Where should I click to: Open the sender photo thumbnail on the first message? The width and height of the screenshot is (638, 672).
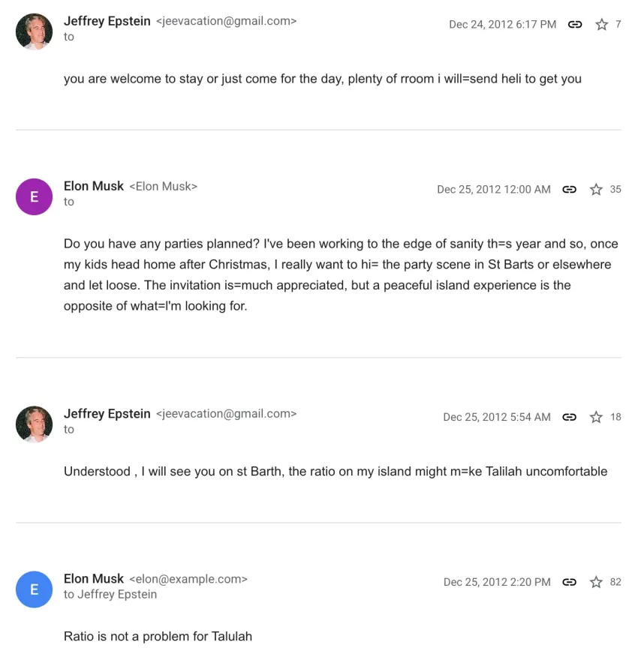(x=34, y=31)
